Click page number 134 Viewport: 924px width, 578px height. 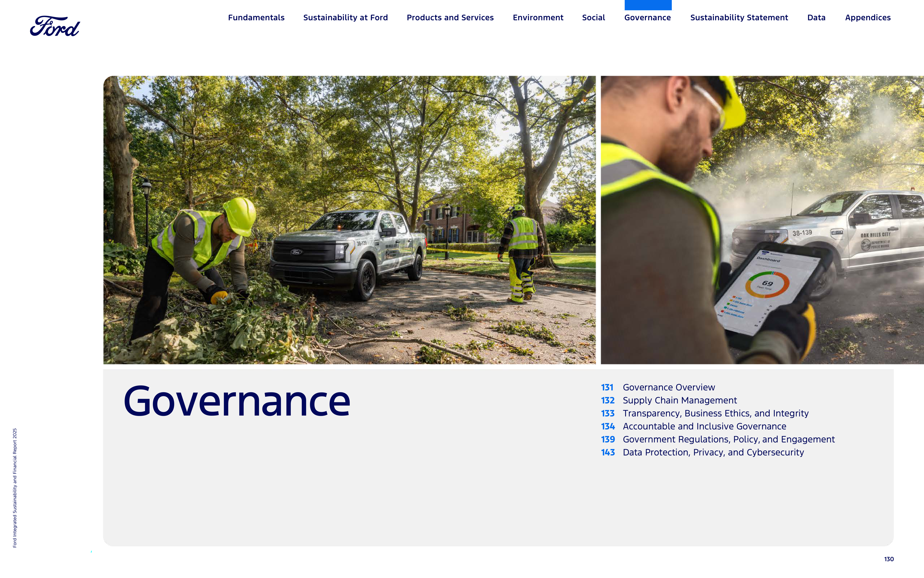point(608,426)
